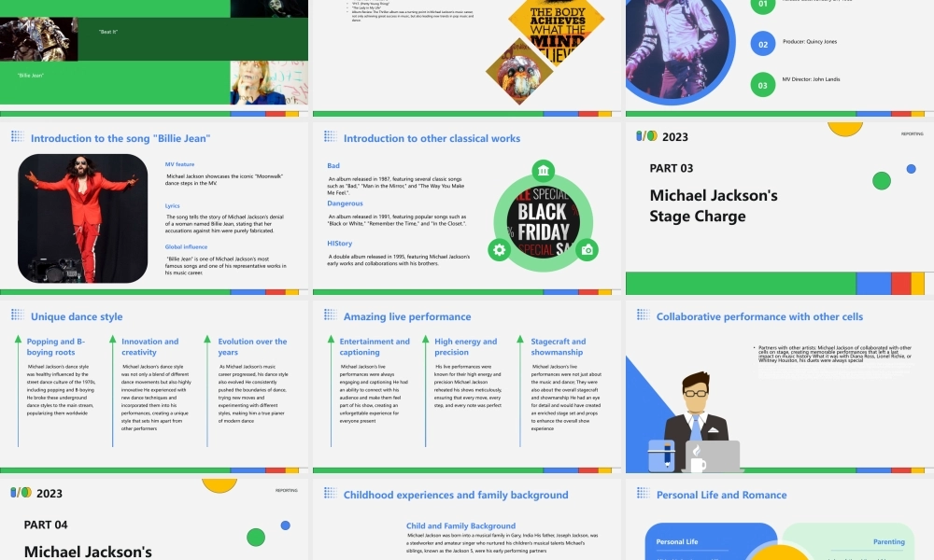Click the 'Amazing live performance' heading

coord(407,317)
